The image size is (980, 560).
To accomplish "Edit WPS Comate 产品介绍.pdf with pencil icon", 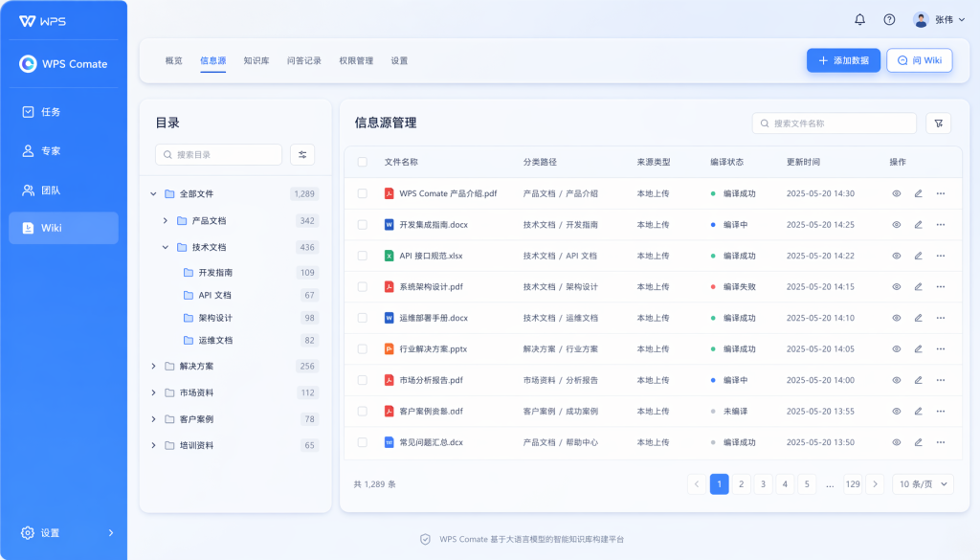I will click(918, 193).
